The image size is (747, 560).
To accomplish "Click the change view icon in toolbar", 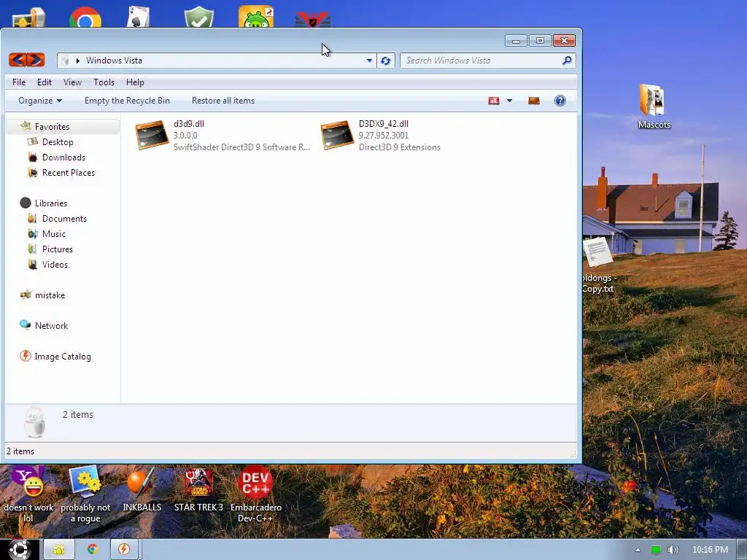I will coord(494,101).
